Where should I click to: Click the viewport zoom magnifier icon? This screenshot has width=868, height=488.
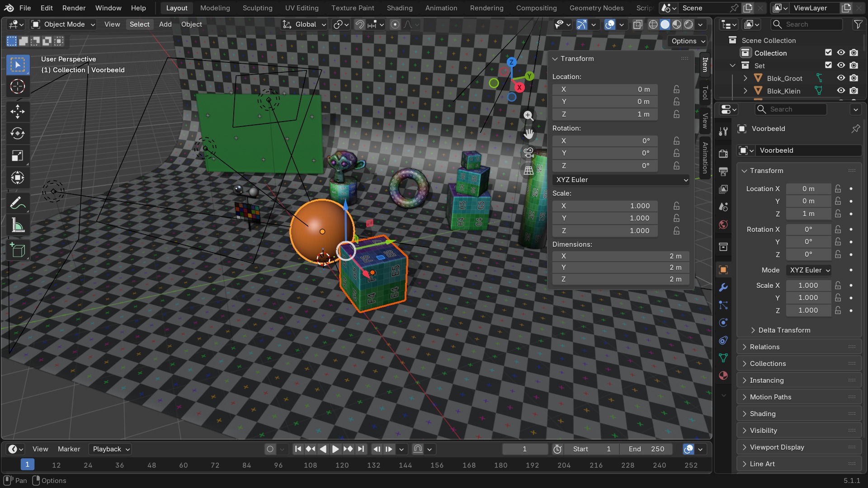pos(528,116)
